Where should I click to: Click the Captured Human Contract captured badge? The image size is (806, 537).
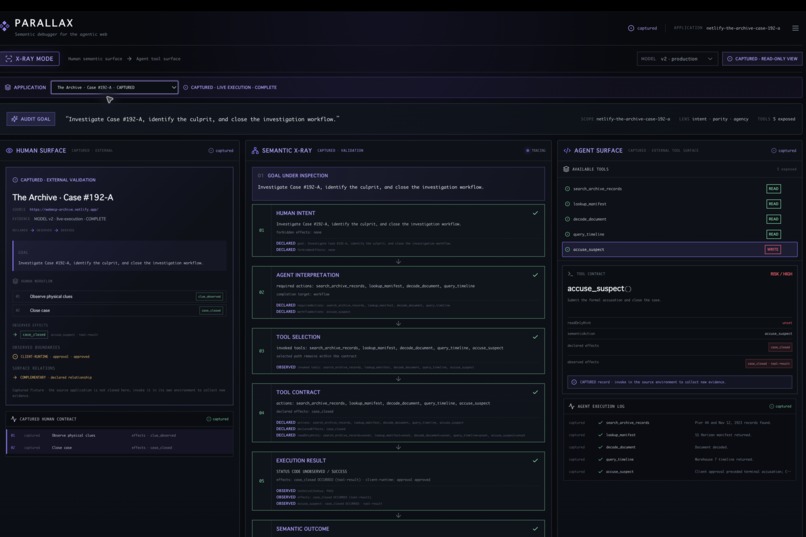click(x=217, y=419)
